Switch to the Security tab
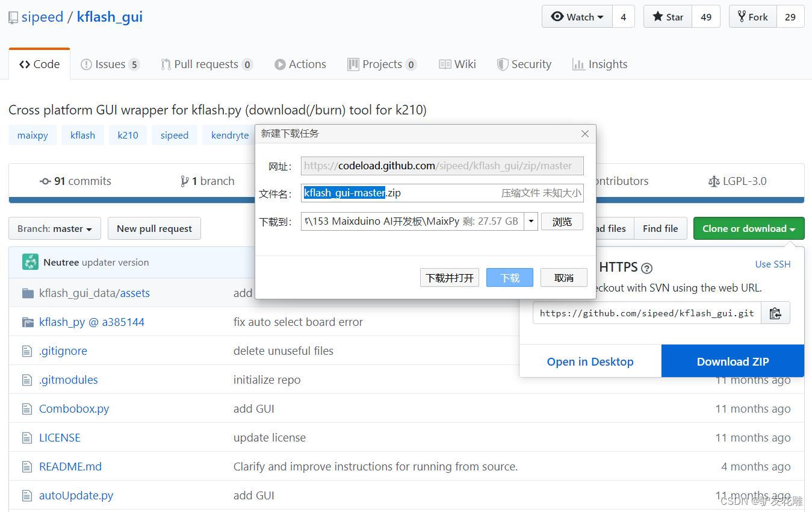 tap(524, 64)
